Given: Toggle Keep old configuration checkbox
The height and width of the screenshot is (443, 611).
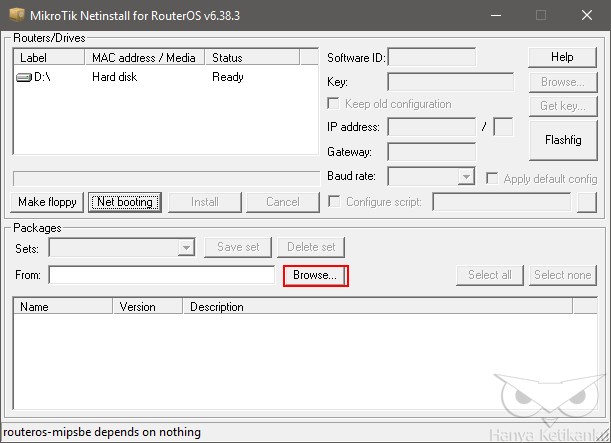Looking at the screenshot, I should point(333,104).
